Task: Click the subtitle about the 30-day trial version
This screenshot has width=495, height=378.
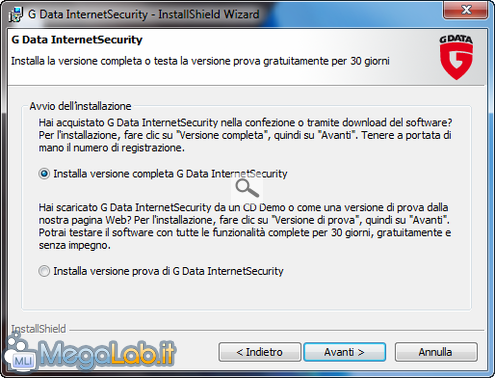Action: [200, 61]
